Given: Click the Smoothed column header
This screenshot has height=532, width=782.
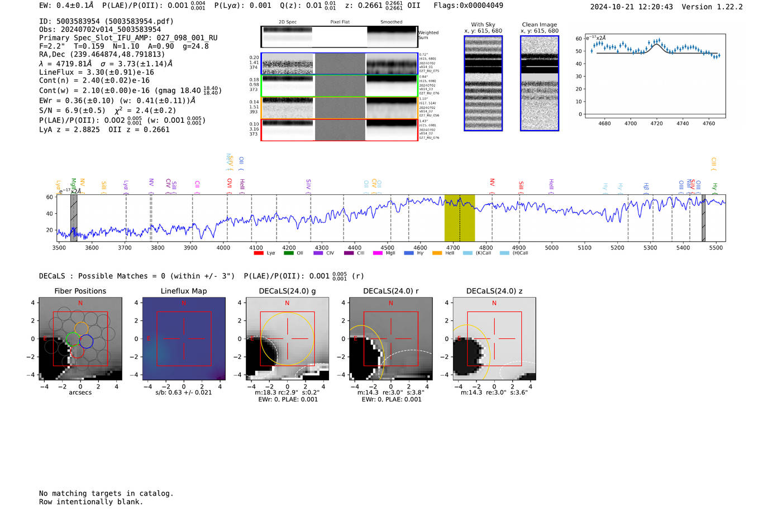Looking at the screenshot, I should tap(392, 22).
